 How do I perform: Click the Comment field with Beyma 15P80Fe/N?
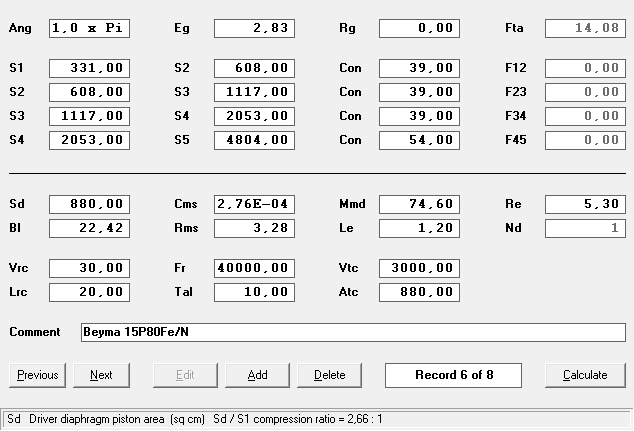(x=353, y=332)
